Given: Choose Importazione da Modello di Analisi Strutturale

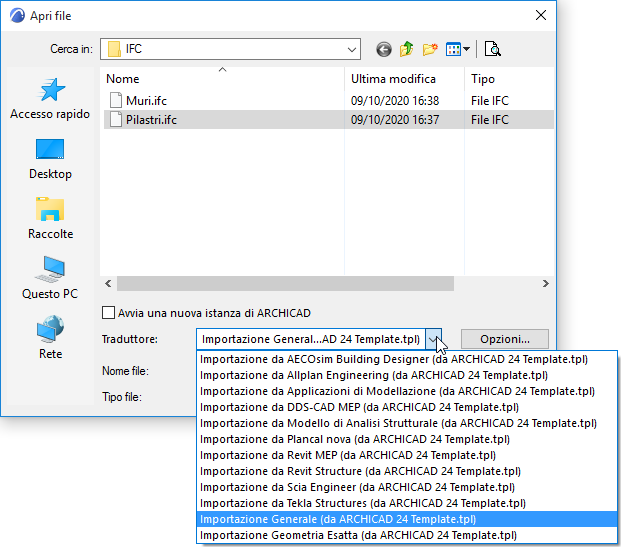Looking at the screenshot, I should pos(407,423).
